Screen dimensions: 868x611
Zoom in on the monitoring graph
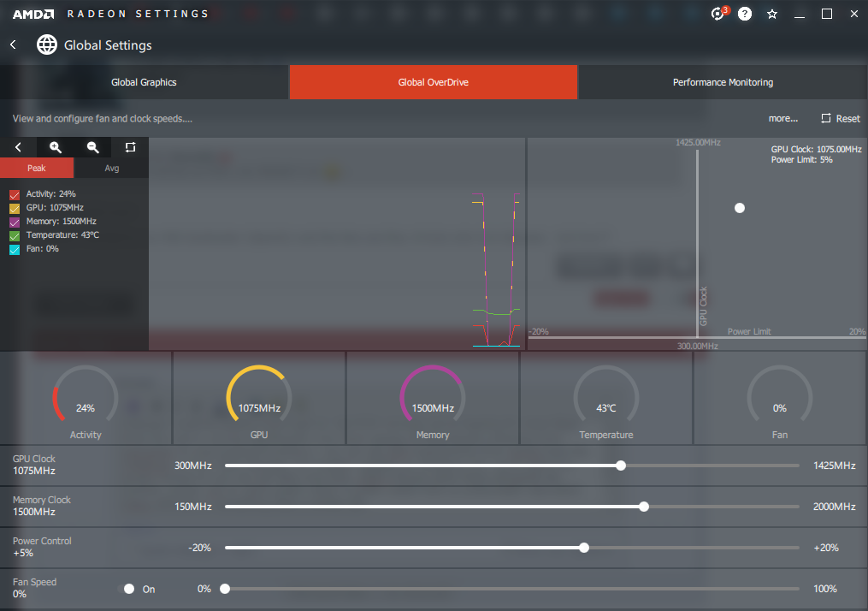click(x=56, y=147)
